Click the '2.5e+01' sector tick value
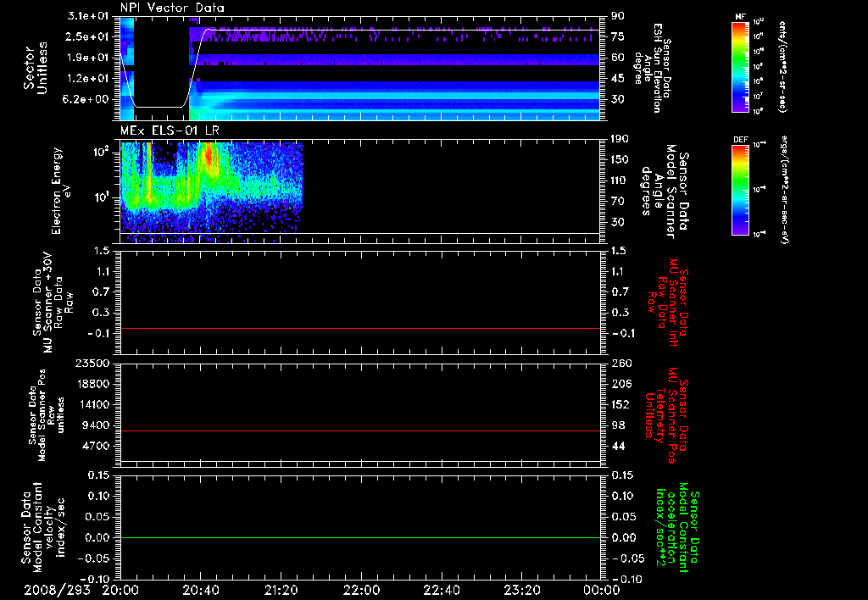The height and width of the screenshot is (600, 868). [87, 36]
